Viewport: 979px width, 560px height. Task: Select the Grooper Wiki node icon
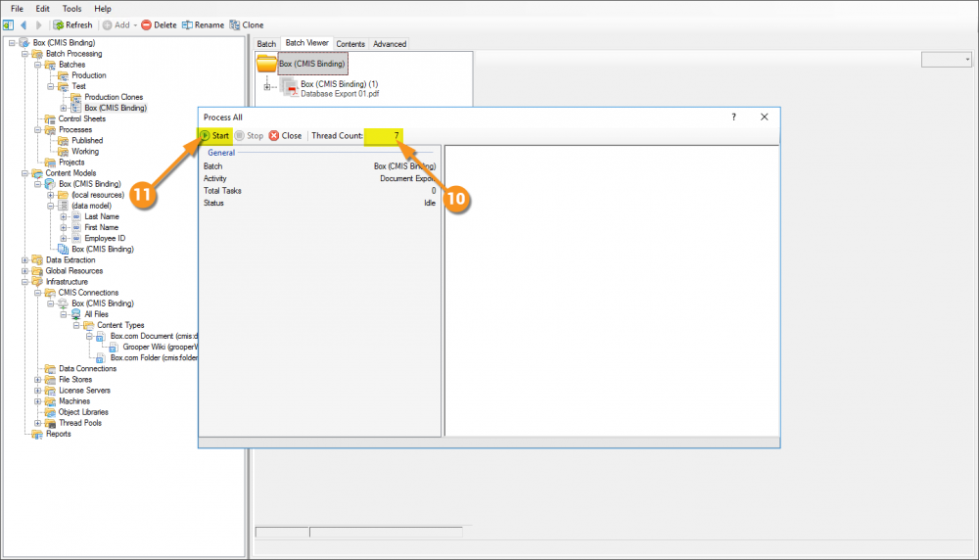click(114, 348)
